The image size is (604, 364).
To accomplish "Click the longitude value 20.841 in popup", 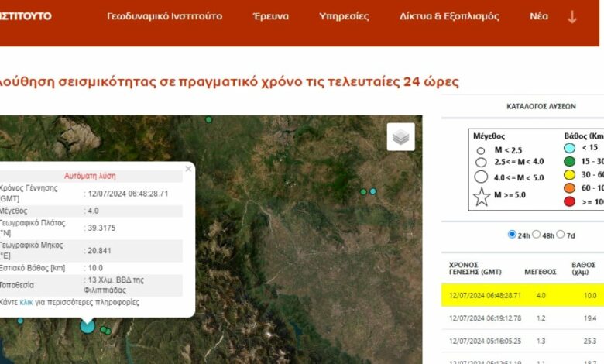I will pos(99,250).
